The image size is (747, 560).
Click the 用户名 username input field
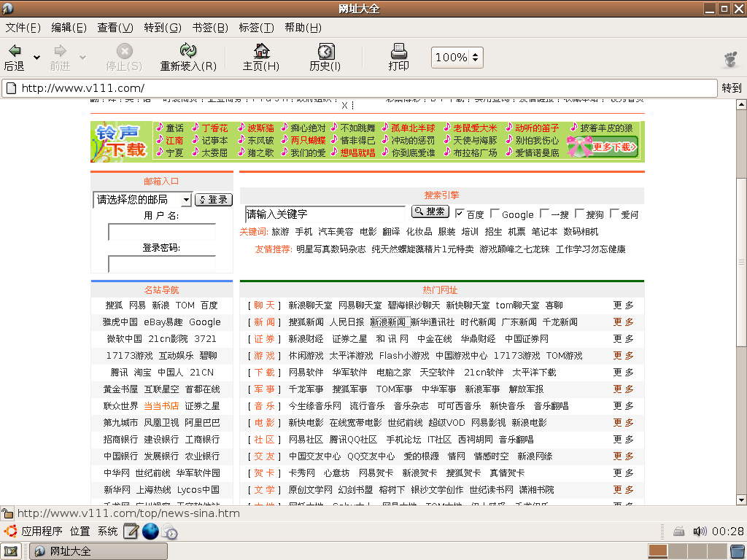click(x=162, y=232)
